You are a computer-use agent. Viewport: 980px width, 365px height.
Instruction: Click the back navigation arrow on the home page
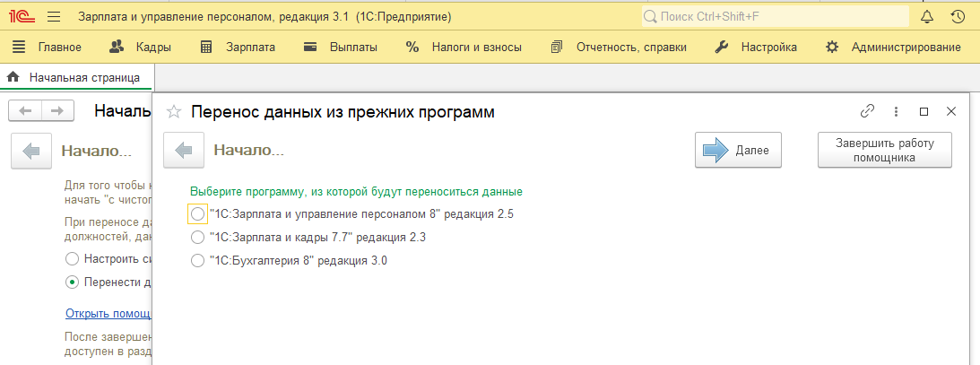pos(25,111)
